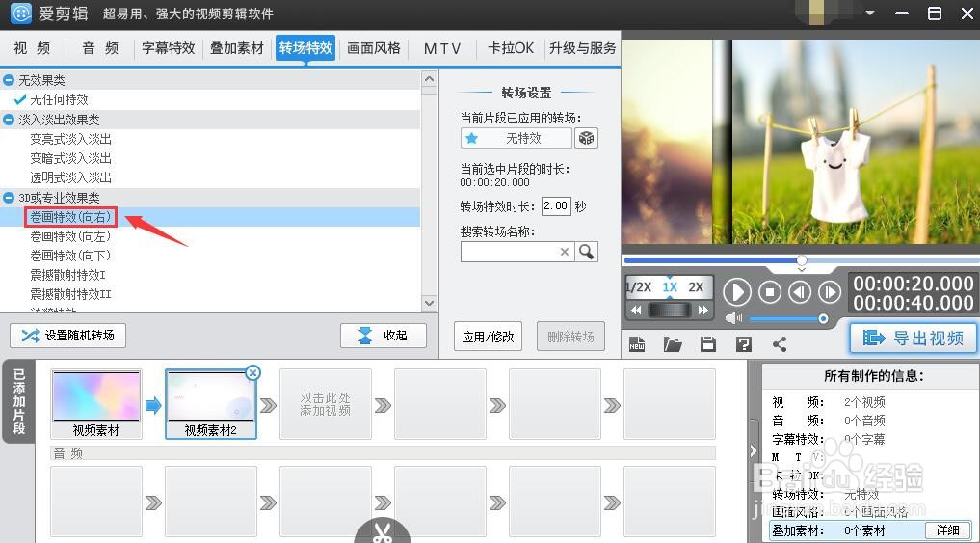Click the rewind speed arrow
The width and height of the screenshot is (980, 543).
pyautogui.click(x=636, y=310)
